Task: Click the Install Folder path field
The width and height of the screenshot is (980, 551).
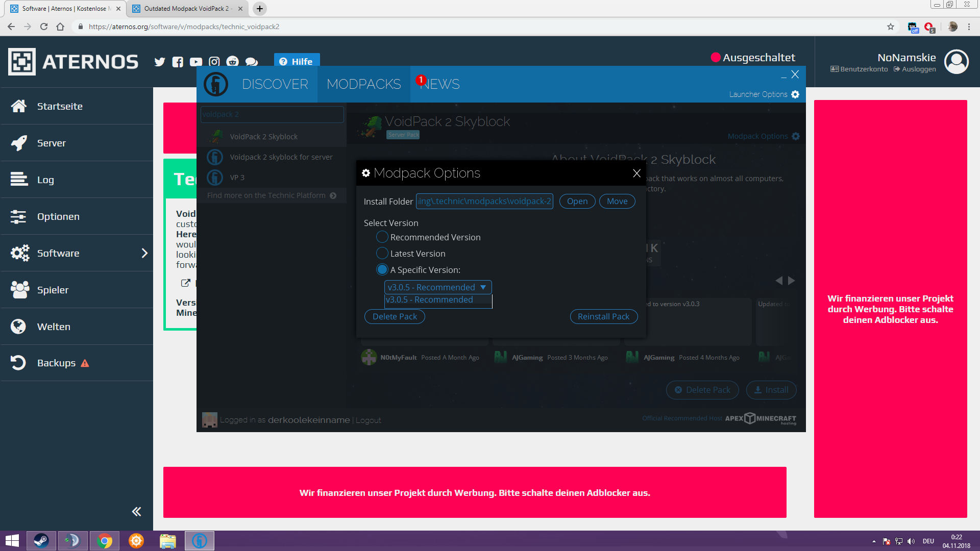Action: coord(484,202)
